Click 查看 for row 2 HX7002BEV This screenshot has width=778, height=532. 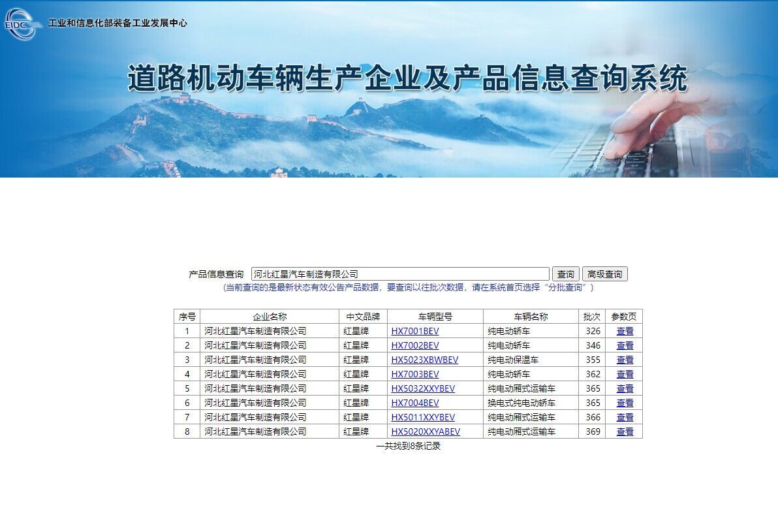pyautogui.click(x=625, y=345)
